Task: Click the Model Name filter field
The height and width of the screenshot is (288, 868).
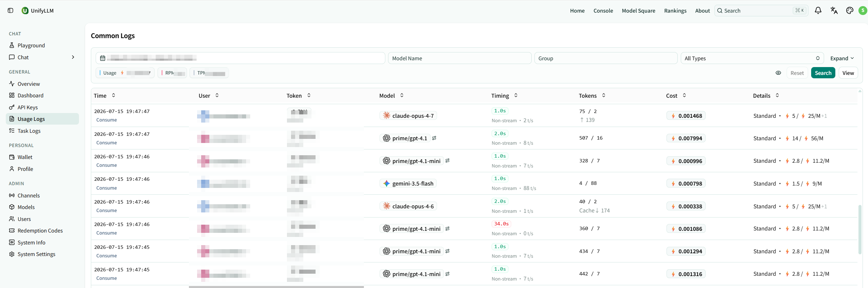Action: [460, 58]
